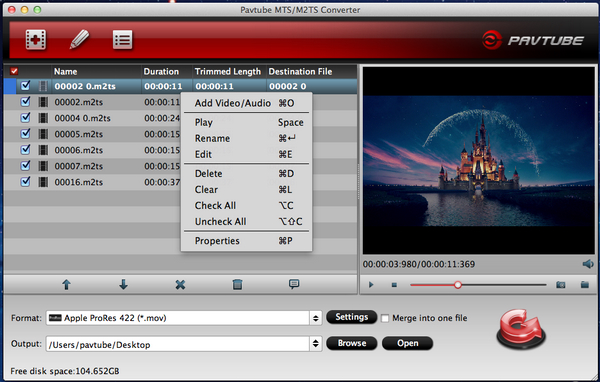The height and width of the screenshot is (382, 600).
Task: Click the Free disk space status text
Action: (x=65, y=371)
